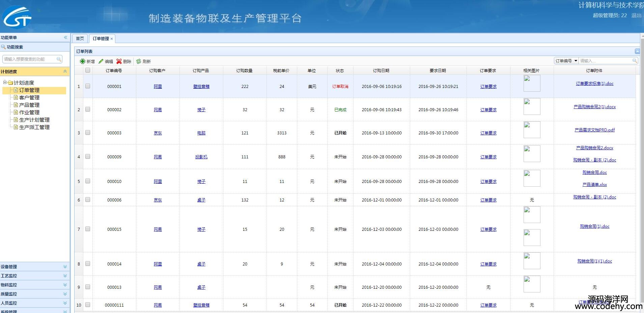
Task: Click the green 新增 add icon
Action: pyautogui.click(x=83, y=61)
